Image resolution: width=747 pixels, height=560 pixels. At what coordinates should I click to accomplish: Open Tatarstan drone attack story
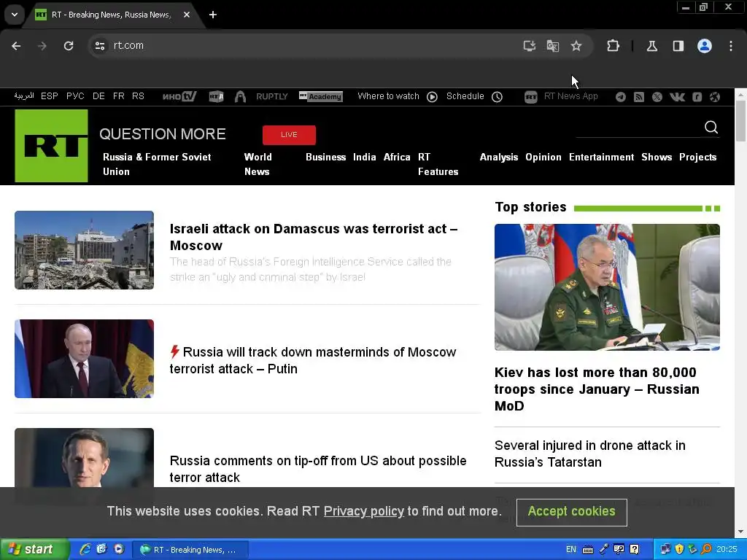click(x=589, y=454)
